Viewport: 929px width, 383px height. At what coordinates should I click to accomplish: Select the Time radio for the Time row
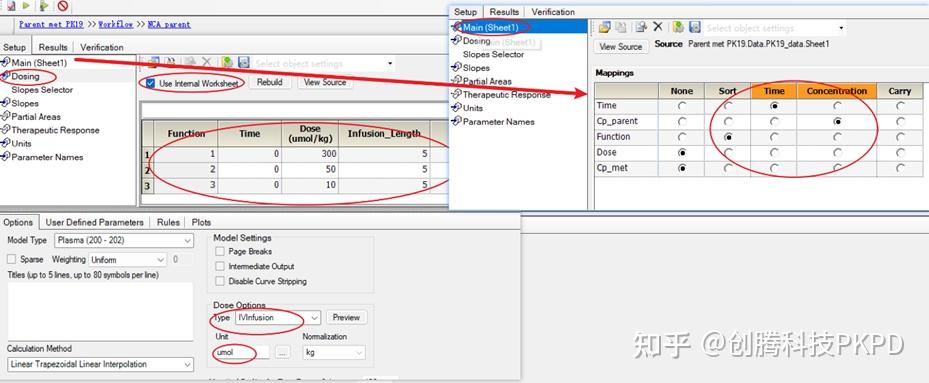point(774,106)
